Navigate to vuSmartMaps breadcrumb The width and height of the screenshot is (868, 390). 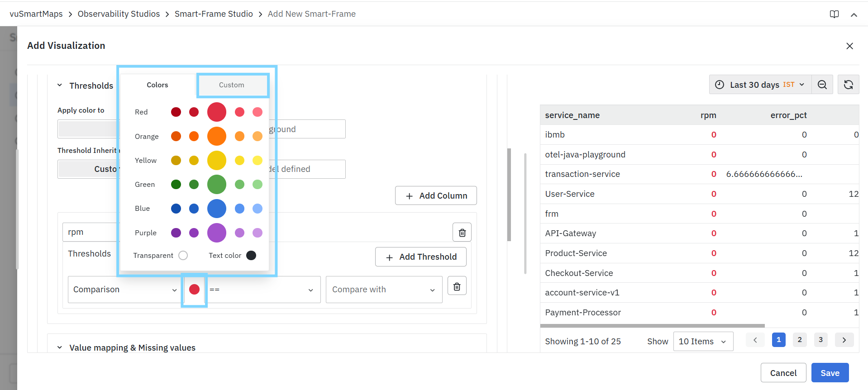(36, 14)
